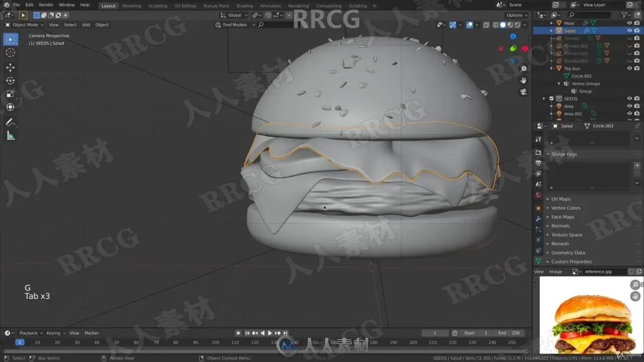The width and height of the screenshot is (644, 362).
Task: Open the viewport Add menu
Action: coord(86,25)
